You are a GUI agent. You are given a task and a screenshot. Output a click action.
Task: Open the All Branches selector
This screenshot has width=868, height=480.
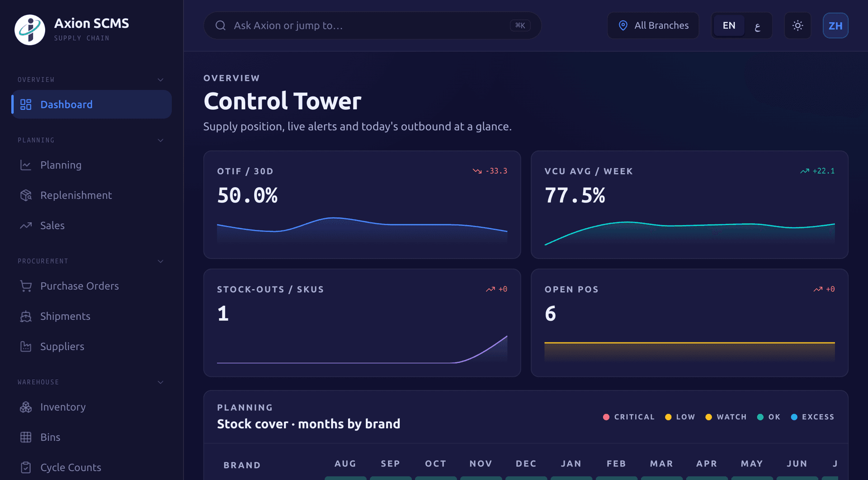coord(653,25)
